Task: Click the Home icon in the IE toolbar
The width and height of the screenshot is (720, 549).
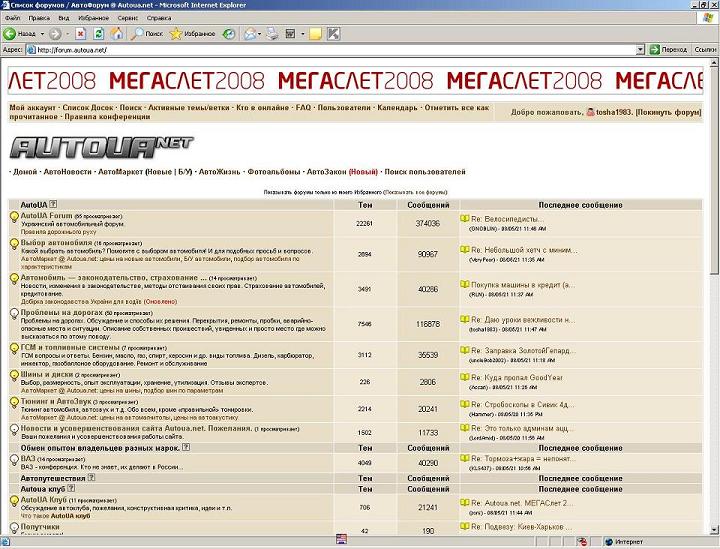Action: click(x=117, y=33)
